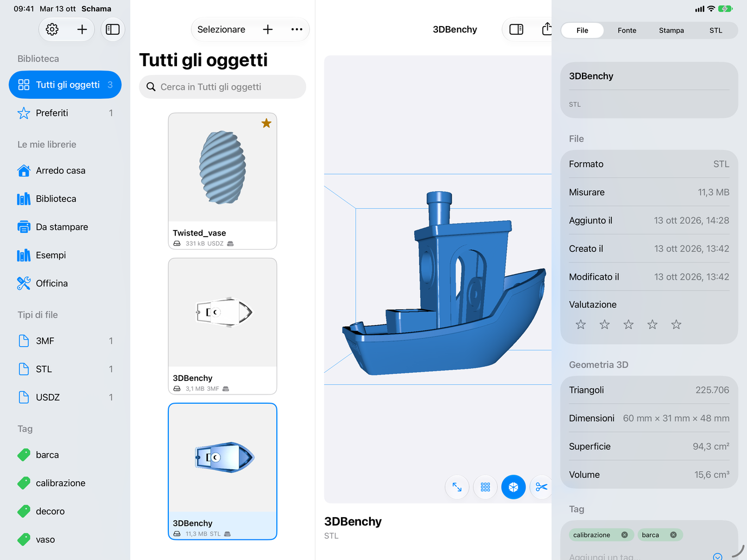Screen dimensions: 747x560
Task: Filter by the barca tag in sidebar
Action: tap(65, 455)
